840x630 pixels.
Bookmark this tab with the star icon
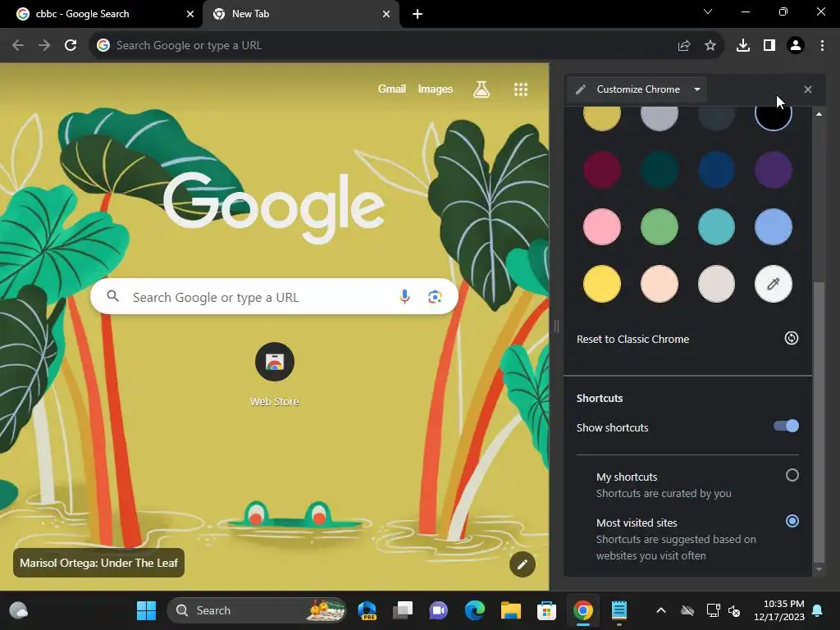point(710,46)
